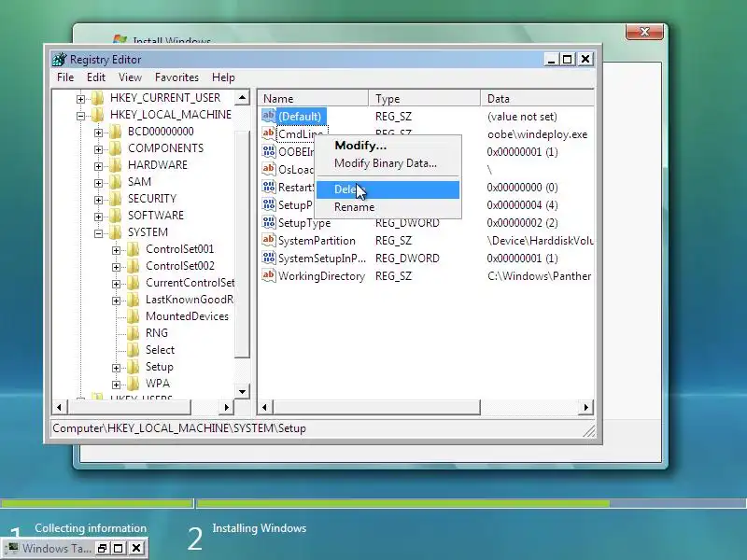The image size is (747, 560).
Task: Choose Rename in the context menu
Action: coord(388,207)
